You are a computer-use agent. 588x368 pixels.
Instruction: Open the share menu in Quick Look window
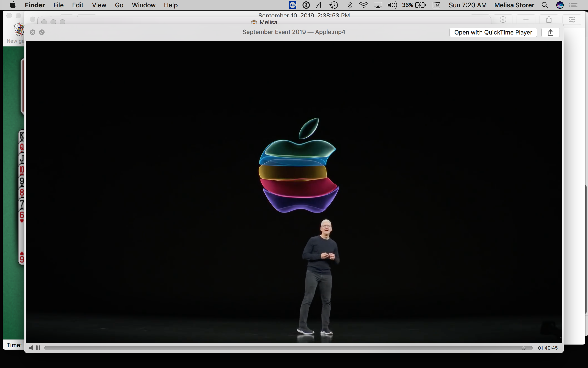pyautogui.click(x=550, y=32)
